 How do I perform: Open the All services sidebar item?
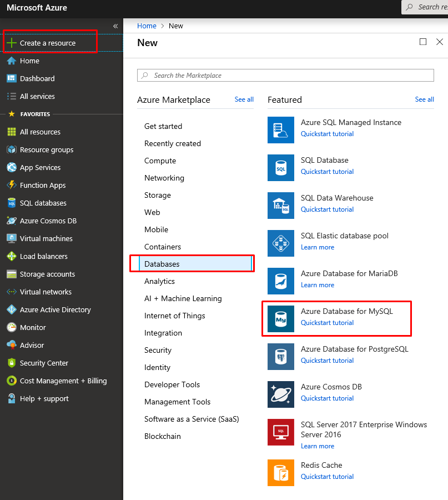[x=37, y=96]
